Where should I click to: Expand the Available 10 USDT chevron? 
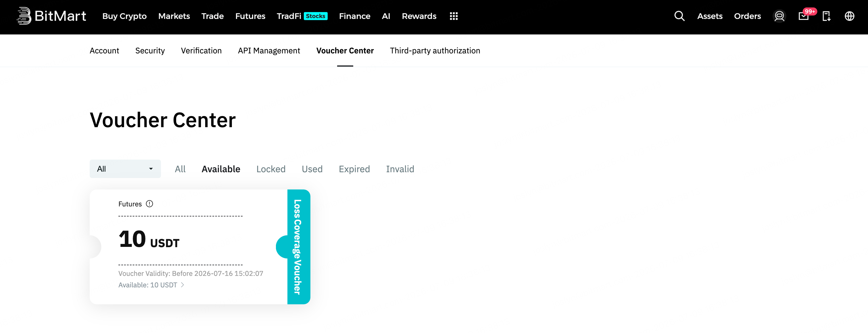point(182,285)
